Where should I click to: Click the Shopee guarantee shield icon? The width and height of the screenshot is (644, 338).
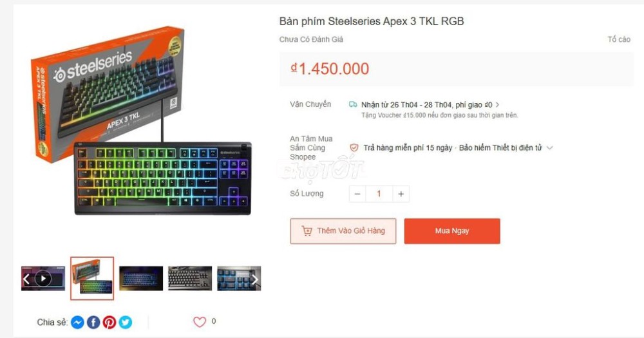point(354,148)
